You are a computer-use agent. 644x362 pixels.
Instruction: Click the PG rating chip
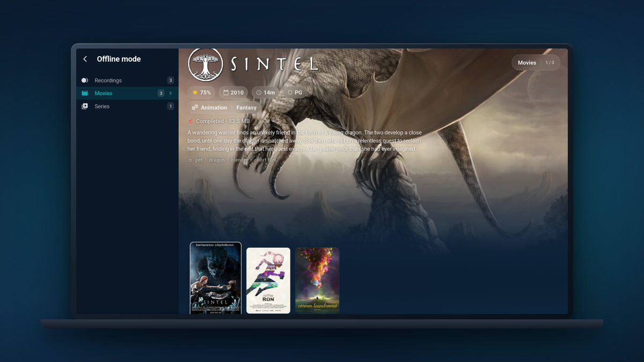295,92
